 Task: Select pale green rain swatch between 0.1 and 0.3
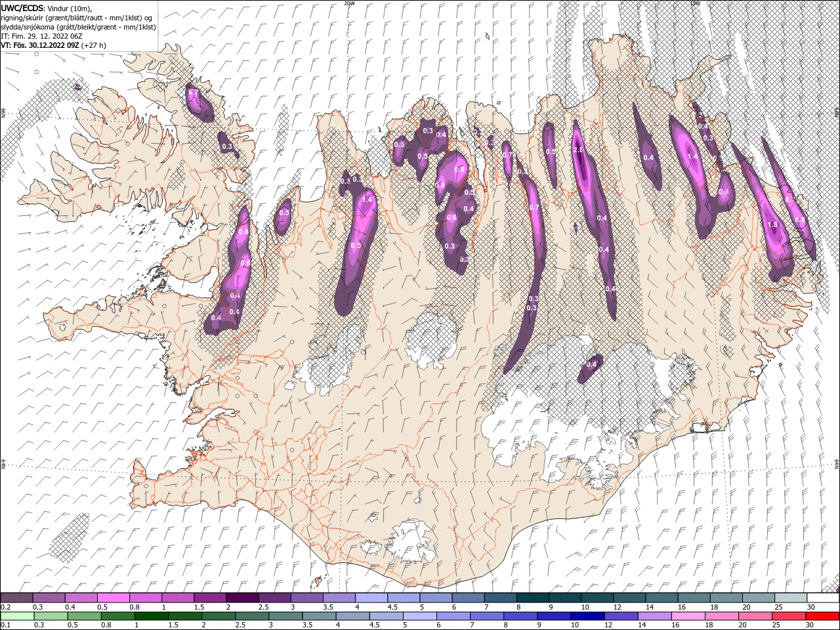coord(18,616)
